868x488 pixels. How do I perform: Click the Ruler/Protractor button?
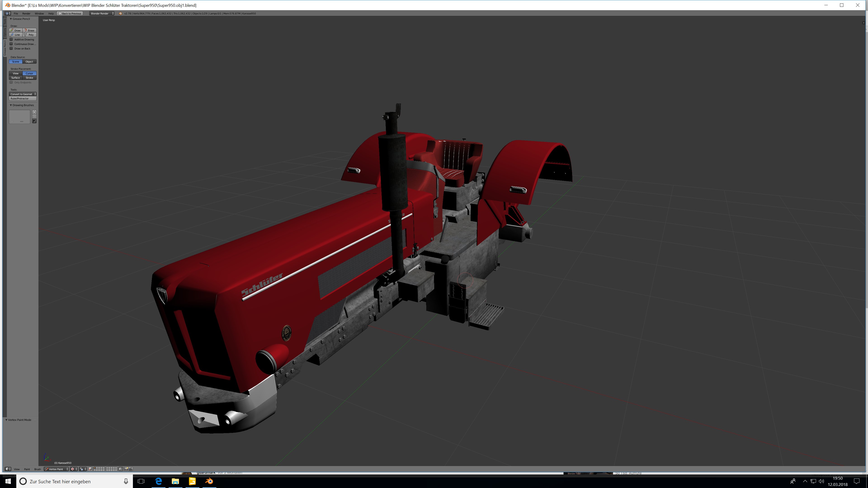tap(22, 99)
